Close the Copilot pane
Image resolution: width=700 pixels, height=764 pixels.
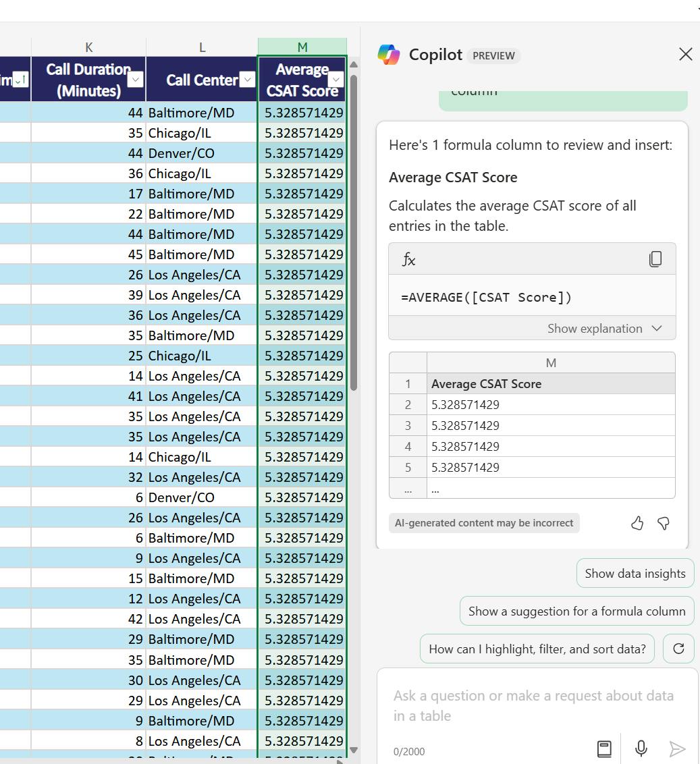tap(685, 54)
